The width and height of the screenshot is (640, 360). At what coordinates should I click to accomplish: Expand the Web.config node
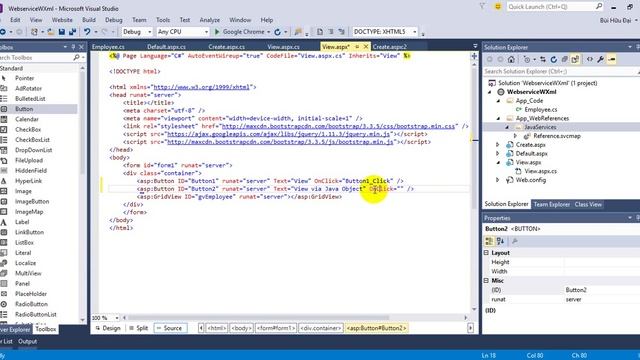[498, 180]
